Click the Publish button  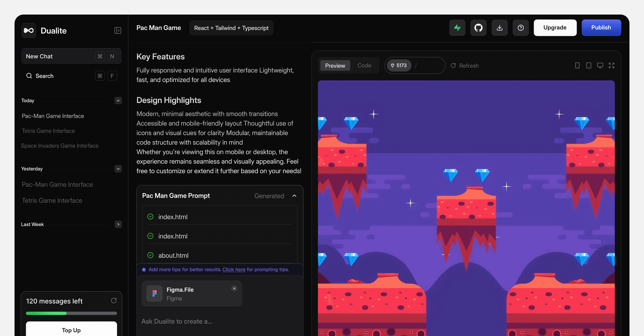click(601, 28)
